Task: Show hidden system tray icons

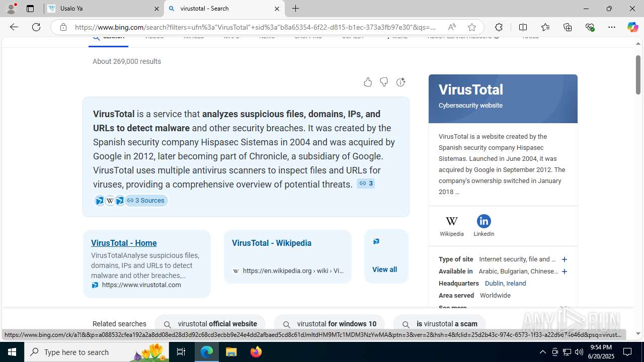Action: [542, 352]
